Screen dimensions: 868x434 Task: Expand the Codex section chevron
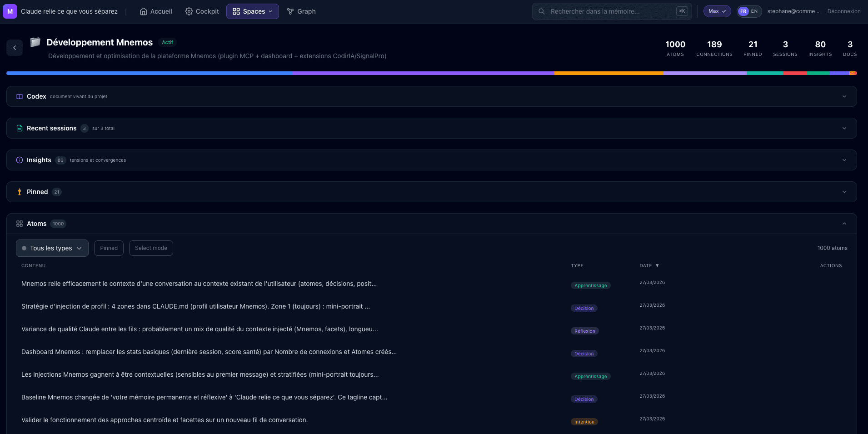click(x=844, y=96)
